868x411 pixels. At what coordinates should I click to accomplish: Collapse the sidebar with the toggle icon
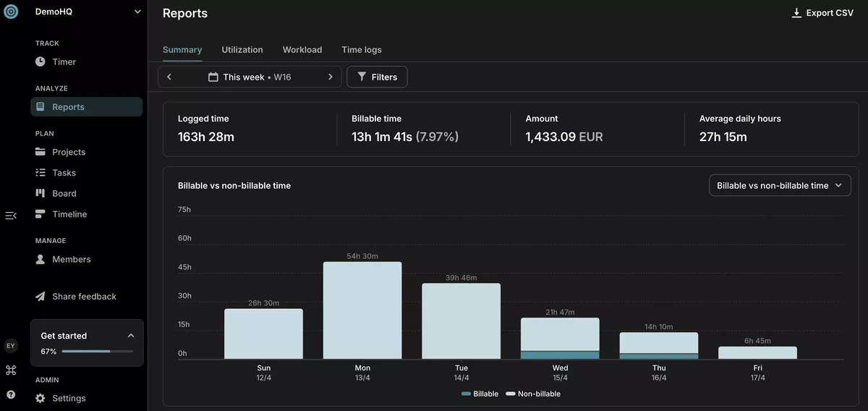click(x=10, y=216)
